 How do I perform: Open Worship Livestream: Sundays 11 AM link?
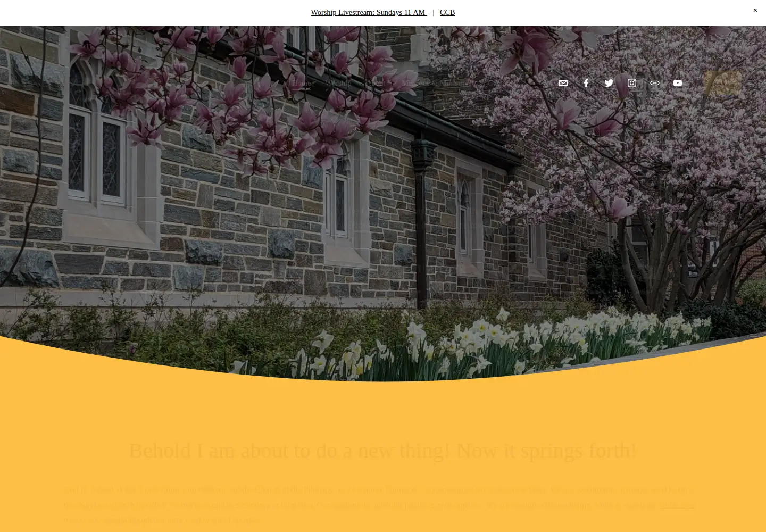[369, 12]
